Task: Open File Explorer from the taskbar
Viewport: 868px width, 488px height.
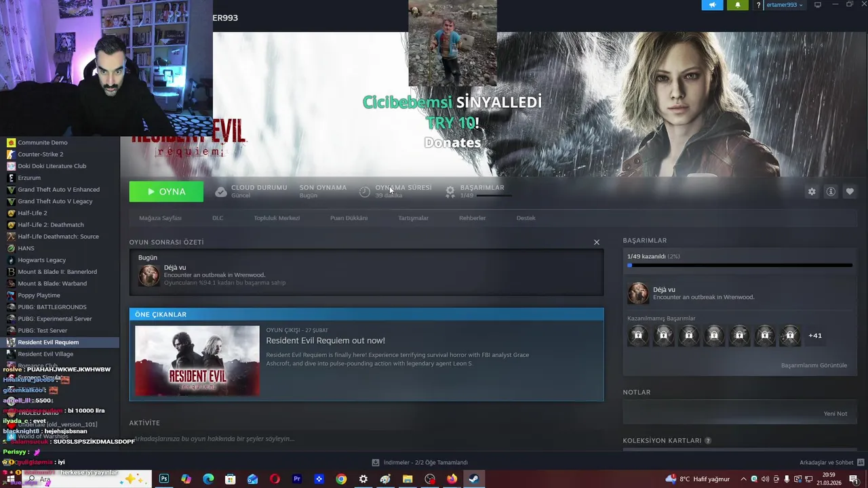Action: pos(408,479)
